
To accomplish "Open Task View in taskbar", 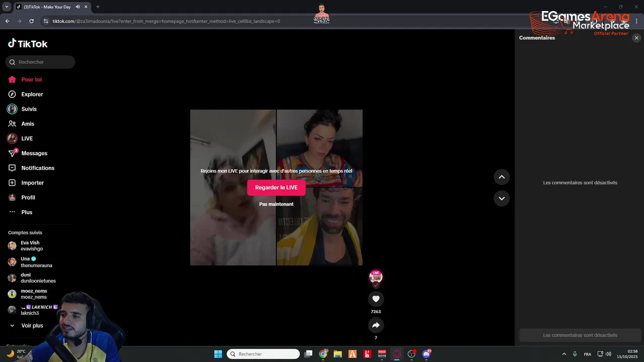I will 308,354.
